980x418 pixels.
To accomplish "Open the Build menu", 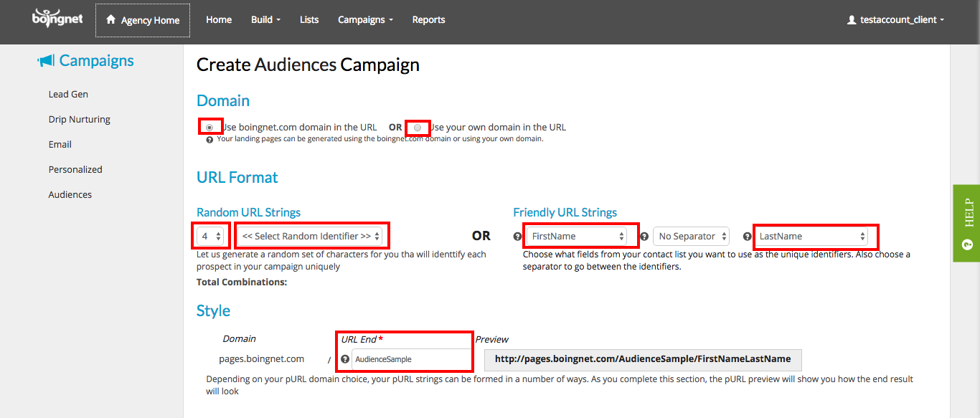I will pos(265,20).
